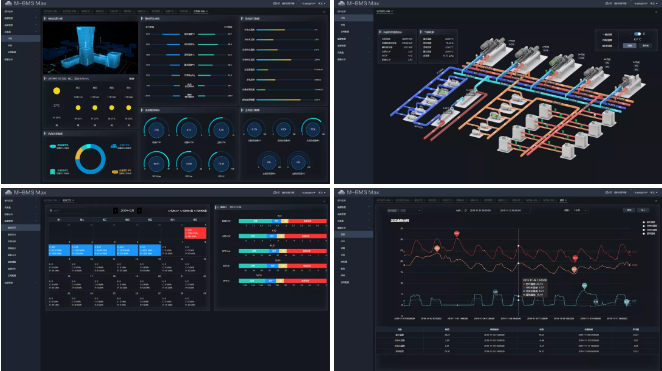Click the M-BMS Max cloud logo on the line chart screen
662x371 pixels.
click(x=341, y=192)
